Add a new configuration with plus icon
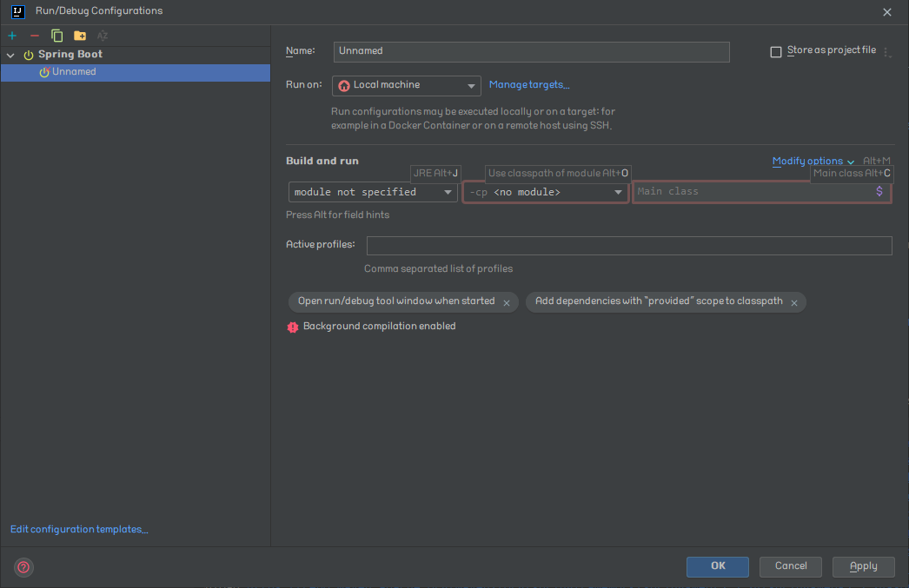Image resolution: width=909 pixels, height=588 pixels. click(12, 36)
